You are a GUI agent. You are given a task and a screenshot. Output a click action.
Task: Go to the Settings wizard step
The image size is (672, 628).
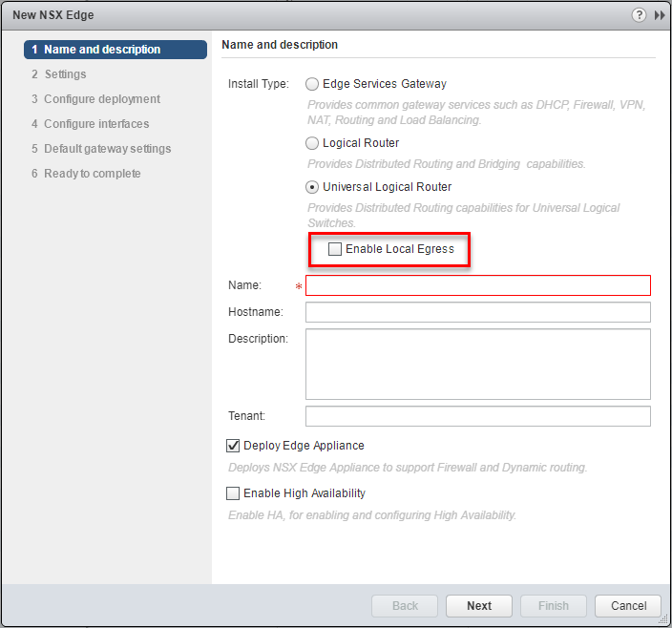tap(65, 74)
